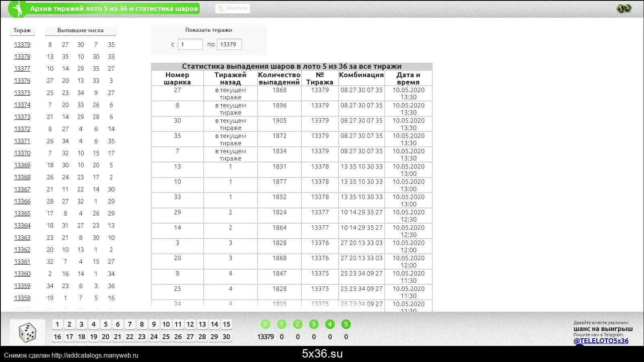The height and width of the screenshot is (362, 644).
Task: Select number ball 27 in picker
Action: coord(190,337)
